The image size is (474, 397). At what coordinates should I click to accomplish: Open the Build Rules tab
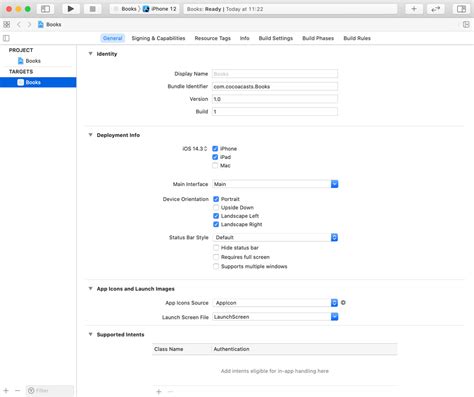tap(357, 38)
